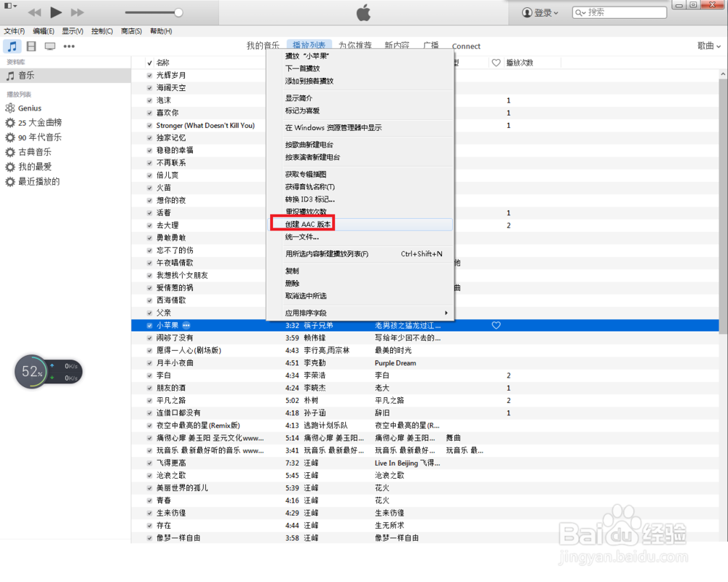Select the 飞得更高 song row
The width and height of the screenshot is (728, 582).
pos(425,463)
